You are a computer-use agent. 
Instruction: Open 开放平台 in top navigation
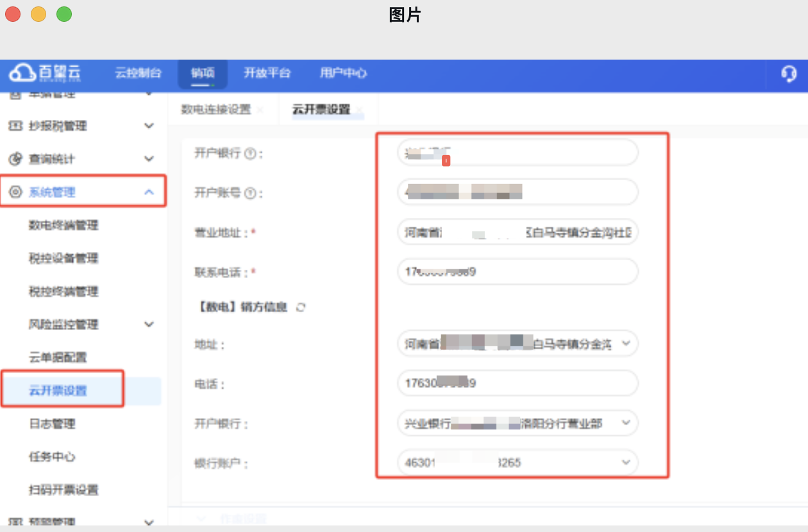(267, 73)
